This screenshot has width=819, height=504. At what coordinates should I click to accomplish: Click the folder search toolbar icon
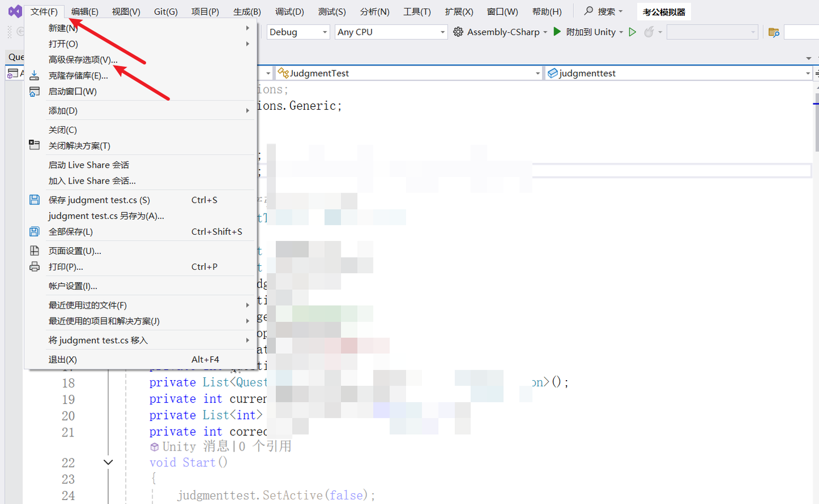(773, 32)
